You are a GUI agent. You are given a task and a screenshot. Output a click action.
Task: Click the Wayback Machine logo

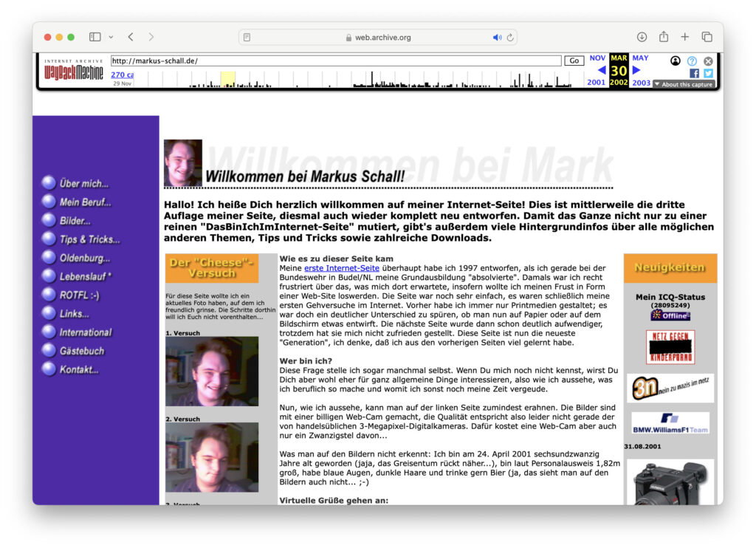pos(72,71)
